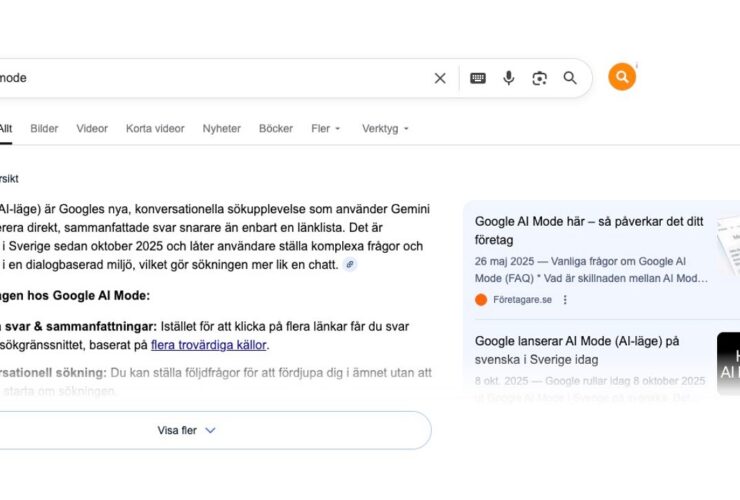Click the orange round search icon

[x=622, y=77]
